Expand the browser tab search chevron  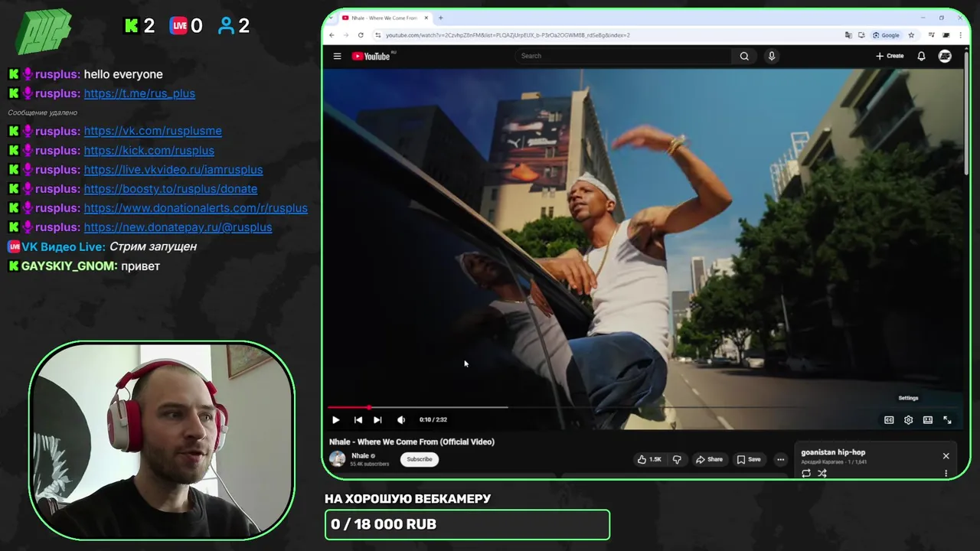(331, 18)
